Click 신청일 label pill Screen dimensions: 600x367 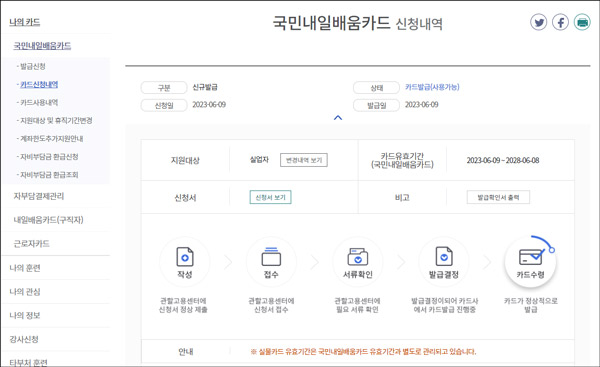164,105
